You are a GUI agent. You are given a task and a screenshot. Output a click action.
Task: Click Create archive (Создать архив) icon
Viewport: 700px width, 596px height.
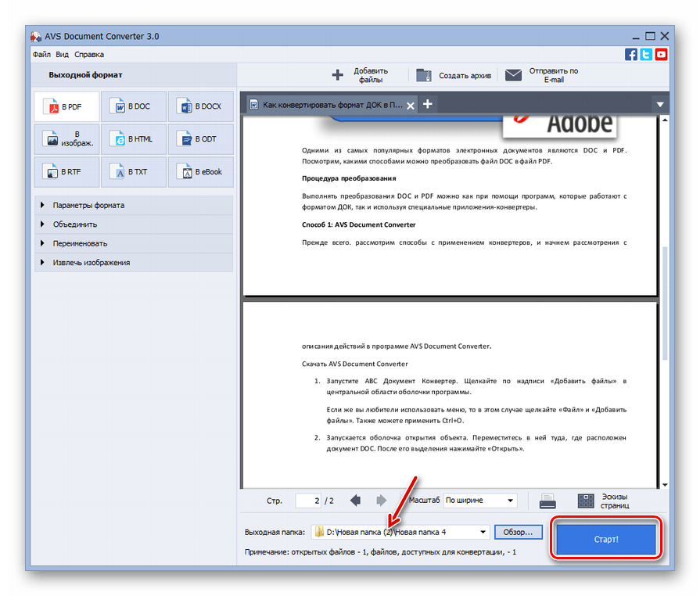click(424, 75)
